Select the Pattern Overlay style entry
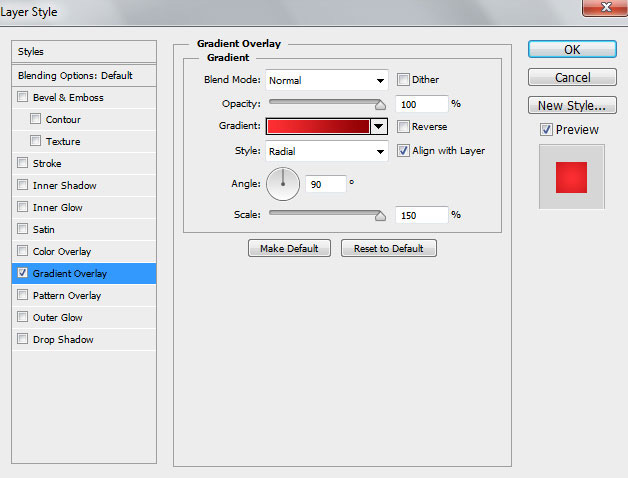This screenshot has width=628, height=478. pos(84,296)
